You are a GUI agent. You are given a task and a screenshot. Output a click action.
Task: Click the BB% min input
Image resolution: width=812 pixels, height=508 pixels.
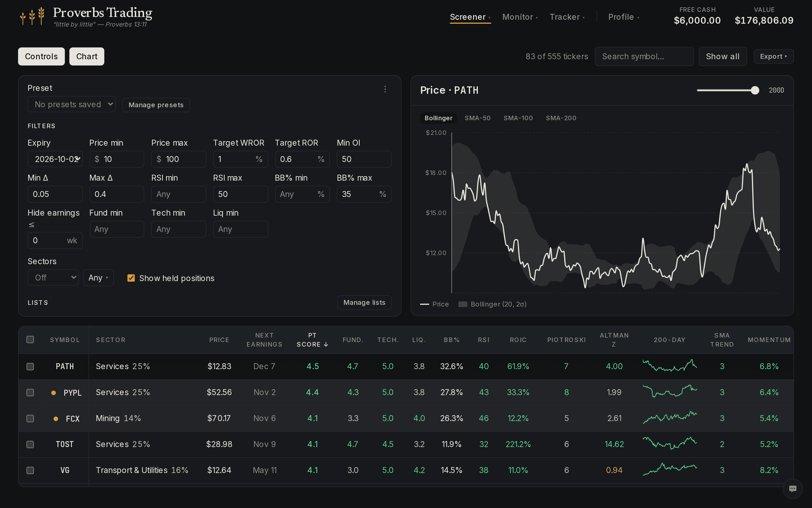click(x=302, y=194)
